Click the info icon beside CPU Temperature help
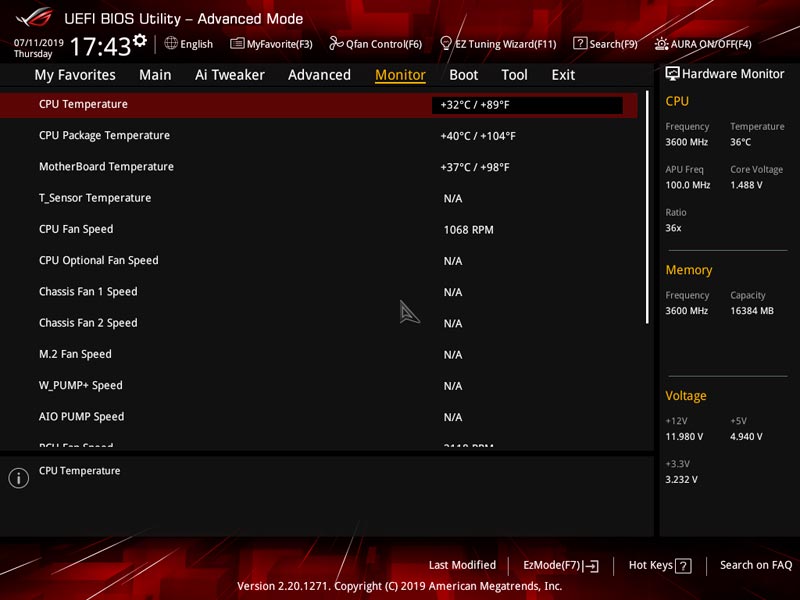800x600 pixels. pyautogui.click(x=18, y=478)
